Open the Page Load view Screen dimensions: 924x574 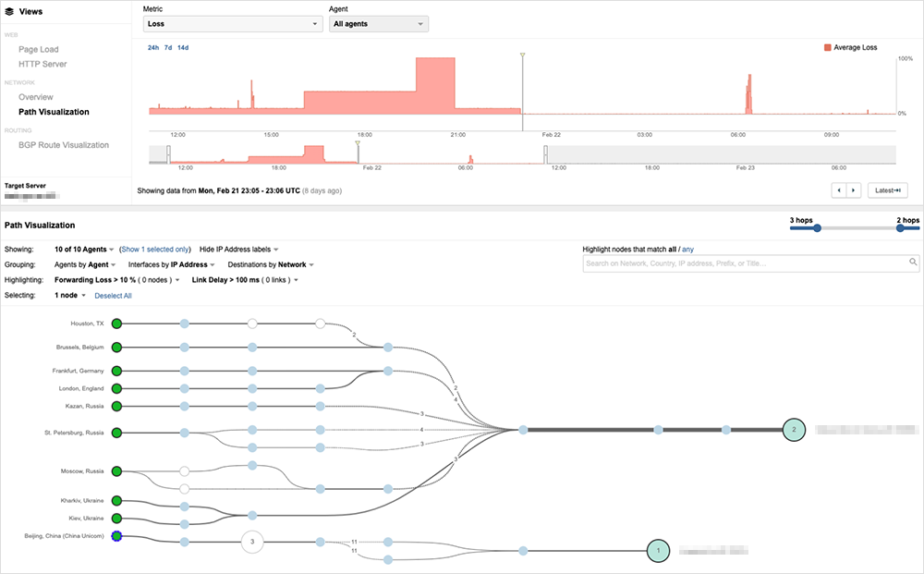pyautogui.click(x=38, y=49)
